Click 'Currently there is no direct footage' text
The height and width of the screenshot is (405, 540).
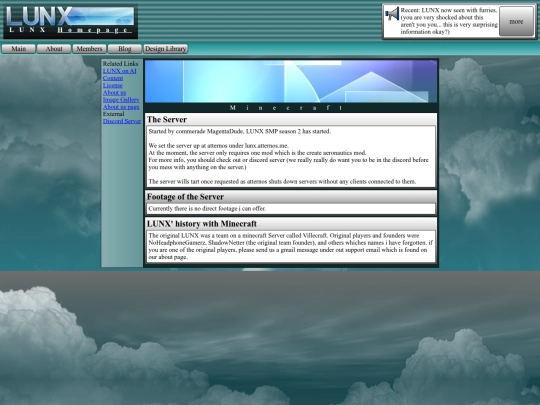(x=207, y=209)
